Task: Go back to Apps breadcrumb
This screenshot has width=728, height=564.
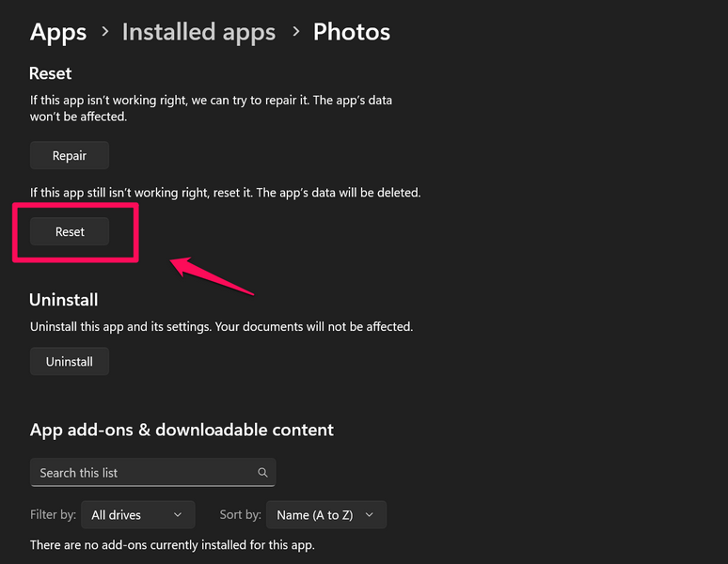Action: tap(58, 32)
